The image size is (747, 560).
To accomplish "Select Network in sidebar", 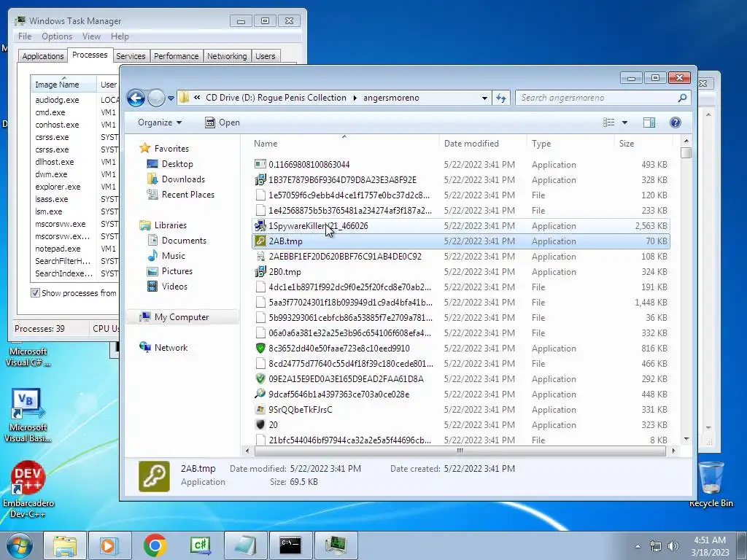I will (163, 348).
